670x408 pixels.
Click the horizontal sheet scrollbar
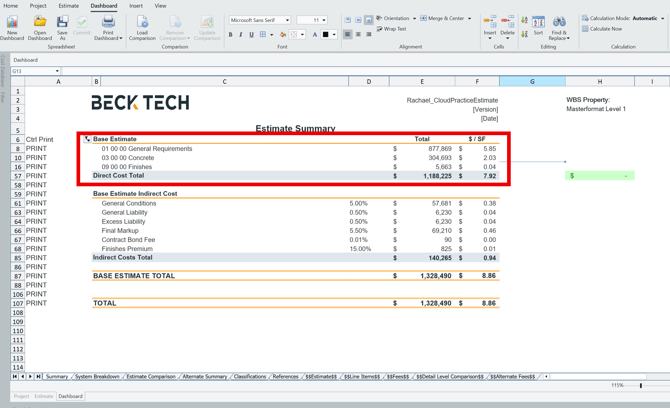[598, 376]
